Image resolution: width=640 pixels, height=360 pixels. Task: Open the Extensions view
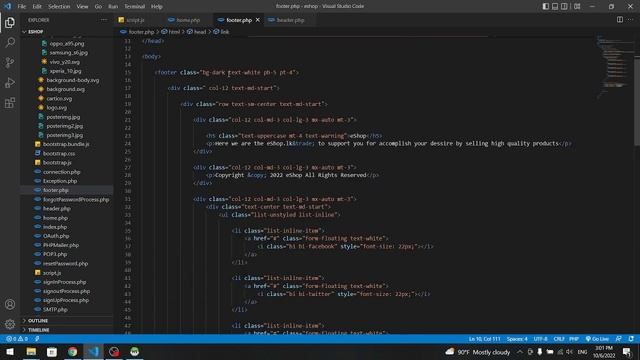coord(10,102)
